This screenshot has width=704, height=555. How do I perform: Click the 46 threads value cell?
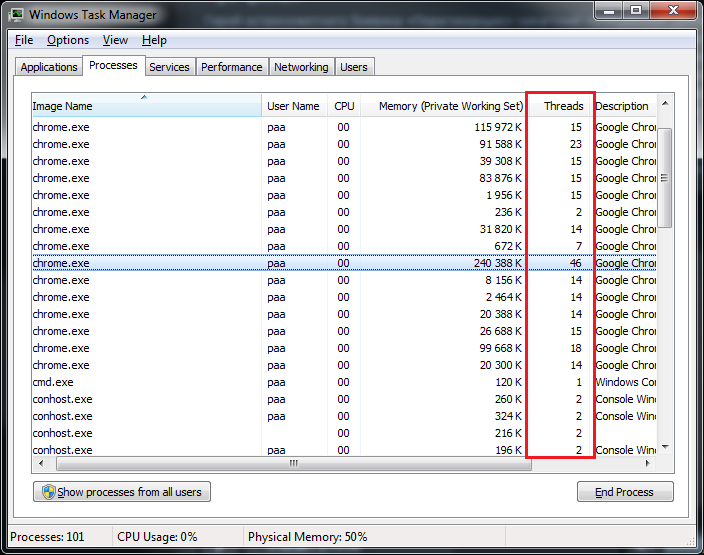pos(576,263)
